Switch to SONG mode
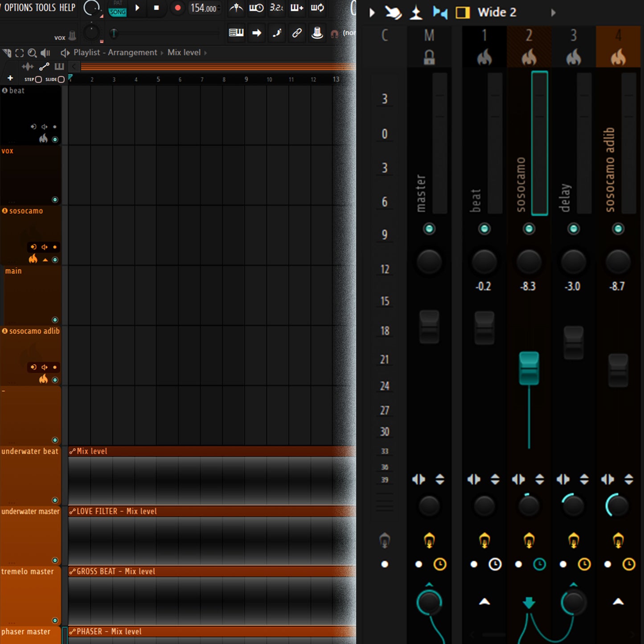The image size is (644, 644). coord(118,12)
